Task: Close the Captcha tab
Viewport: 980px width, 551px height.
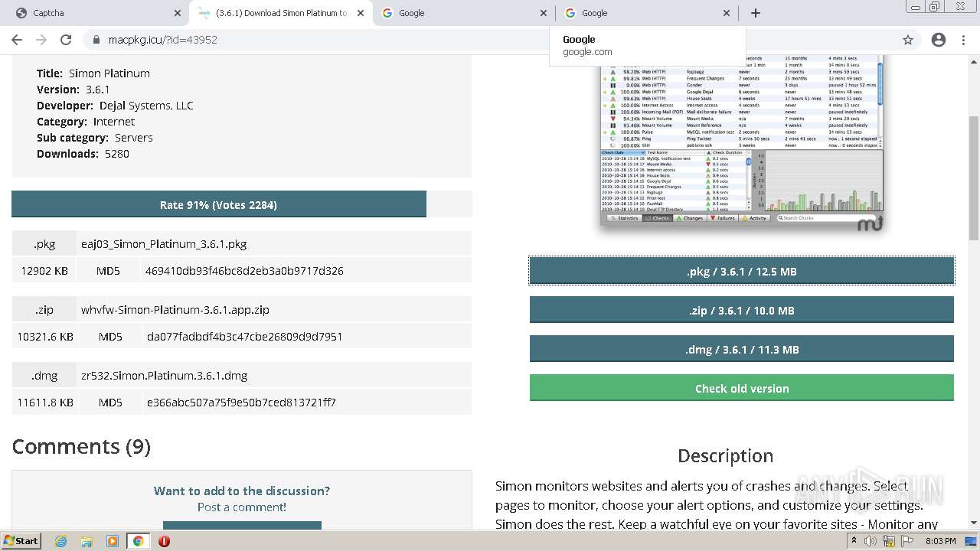Action: pyautogui.click(x=177, y=13)
